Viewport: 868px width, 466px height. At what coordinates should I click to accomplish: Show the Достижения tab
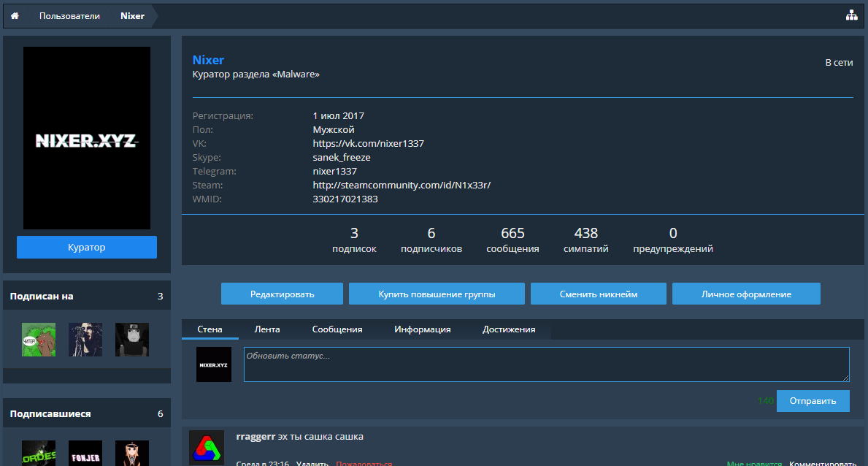[509, 329]
